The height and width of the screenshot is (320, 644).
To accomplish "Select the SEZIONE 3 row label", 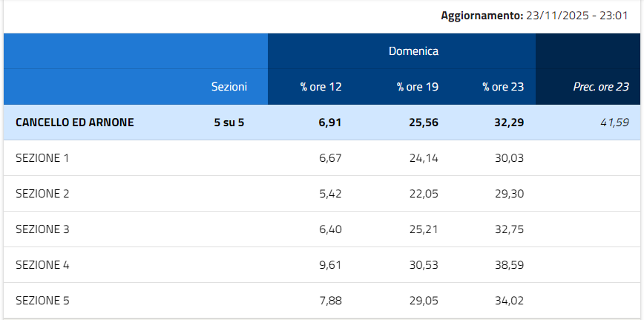I will pyautogui.click(x=42, y=229).
